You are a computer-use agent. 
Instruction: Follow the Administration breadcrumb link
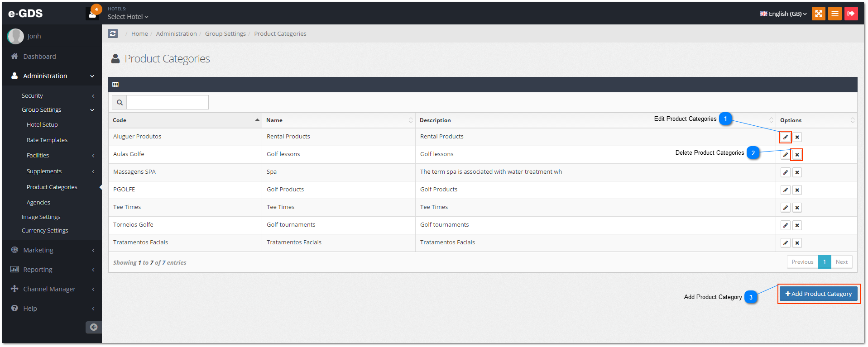(x=177, y=34)
